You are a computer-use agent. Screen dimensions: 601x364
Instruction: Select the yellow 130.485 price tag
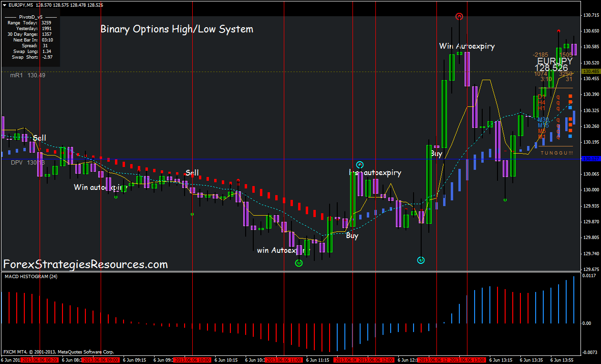coord(591,71)
